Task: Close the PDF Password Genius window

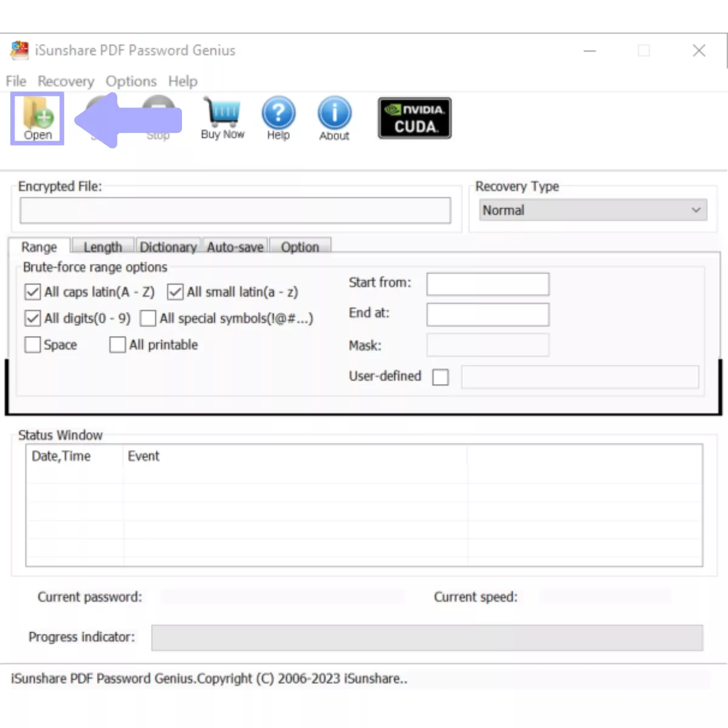Action: [699, 50]
